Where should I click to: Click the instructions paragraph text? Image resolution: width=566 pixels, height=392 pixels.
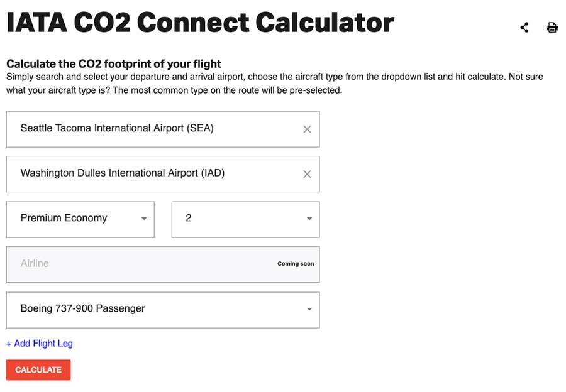coord(275,84)
